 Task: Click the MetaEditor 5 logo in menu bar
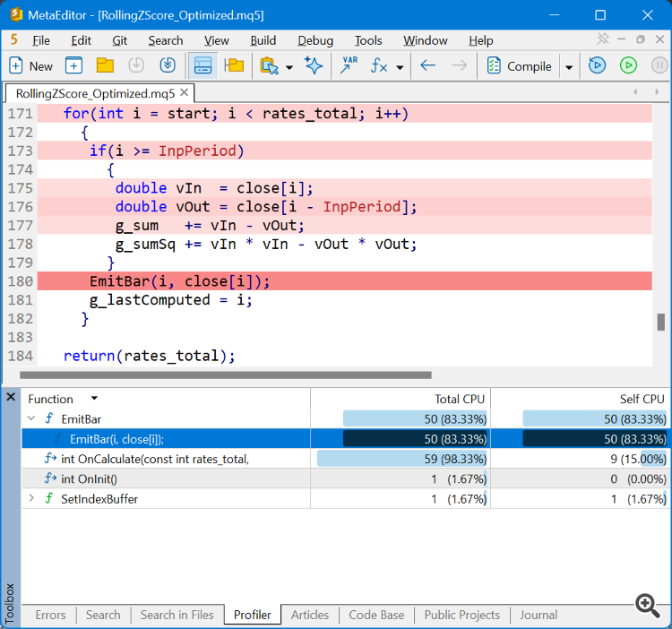click(14, 39)
